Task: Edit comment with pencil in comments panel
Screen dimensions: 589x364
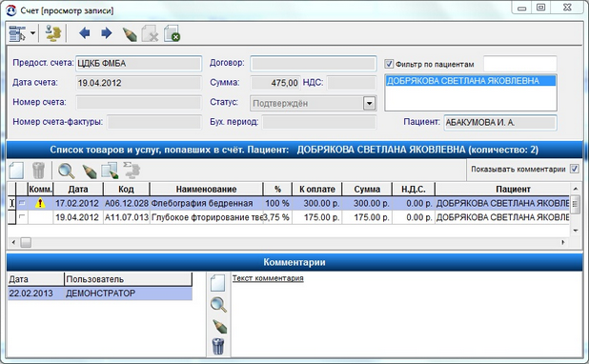Action: pyautogui.click(x=219, y=327)
